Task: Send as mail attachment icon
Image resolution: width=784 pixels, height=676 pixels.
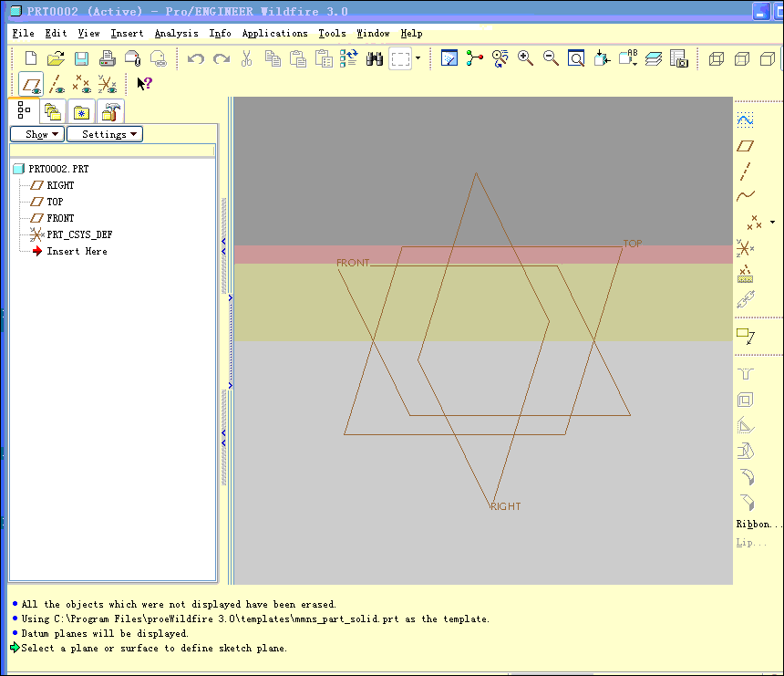Action: (x=133, y=58)
